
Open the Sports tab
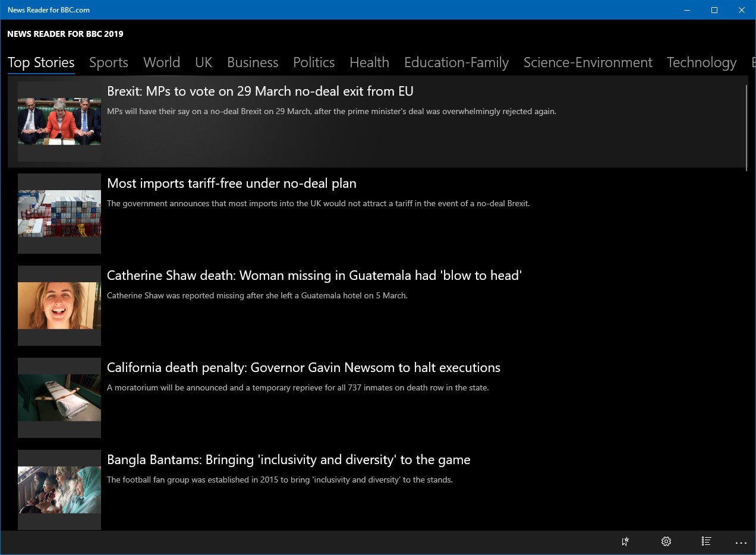109,62
